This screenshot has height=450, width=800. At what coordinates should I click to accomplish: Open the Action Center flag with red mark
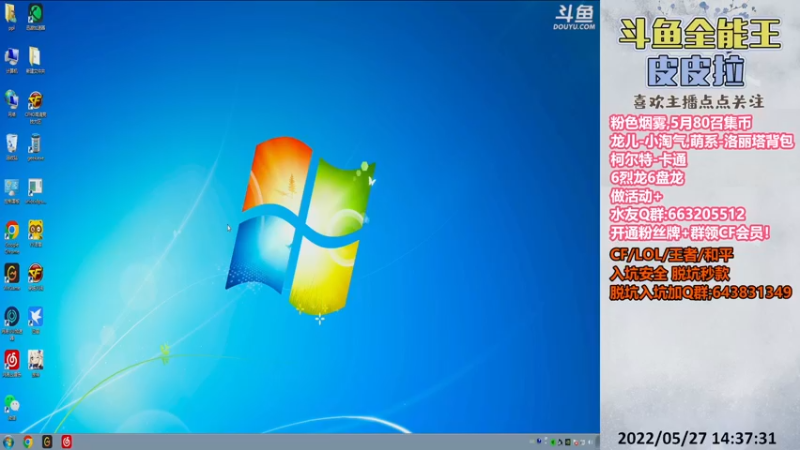click(576, 442)
